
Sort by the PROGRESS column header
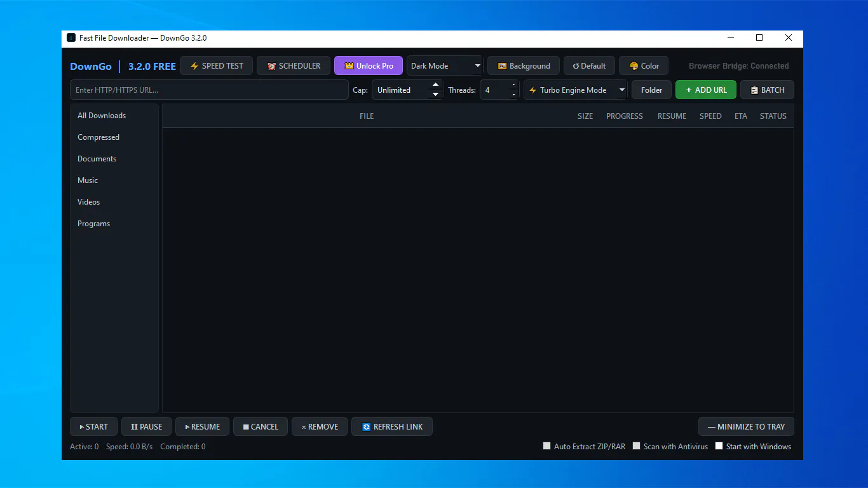pyautogui.click(x=625, y=116)
